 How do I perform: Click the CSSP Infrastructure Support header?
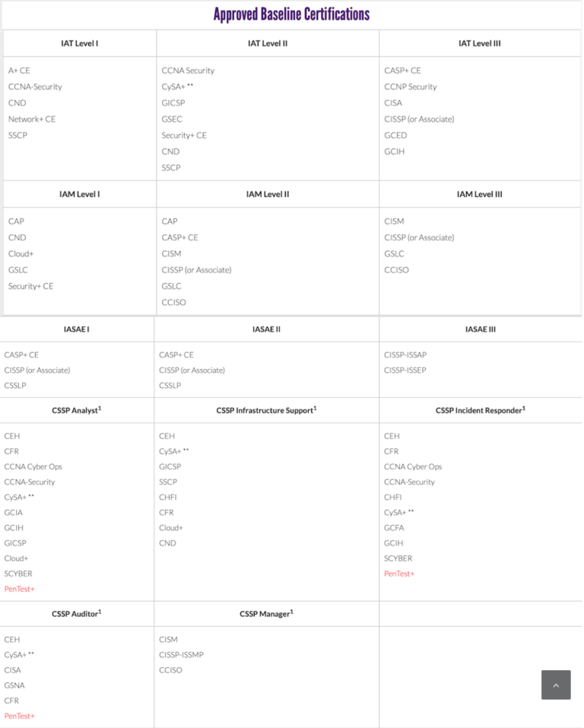[x=266, y=410]
